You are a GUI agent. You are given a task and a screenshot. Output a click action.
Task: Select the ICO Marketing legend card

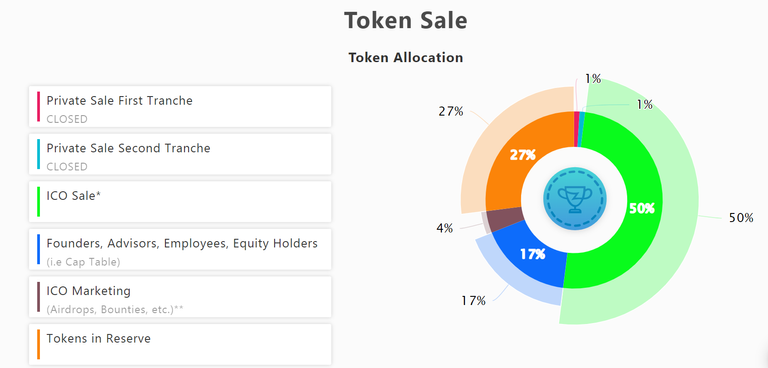180,296
